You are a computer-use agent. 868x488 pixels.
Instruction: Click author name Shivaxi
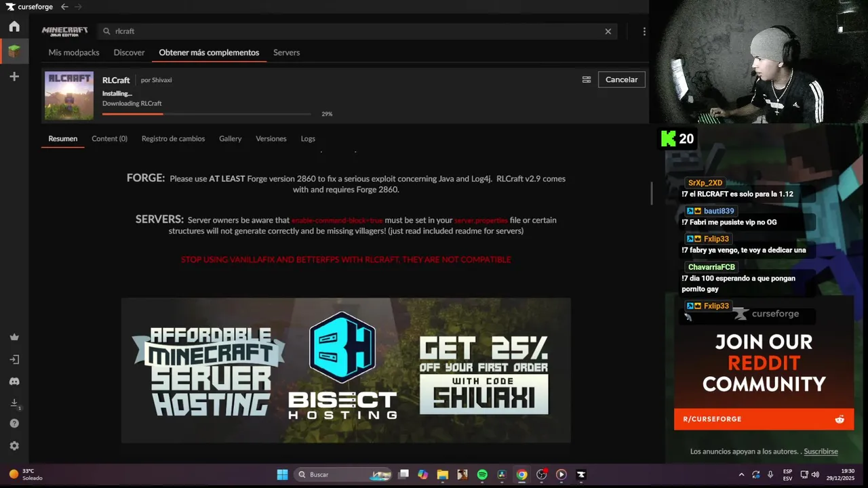coord(161,80)
